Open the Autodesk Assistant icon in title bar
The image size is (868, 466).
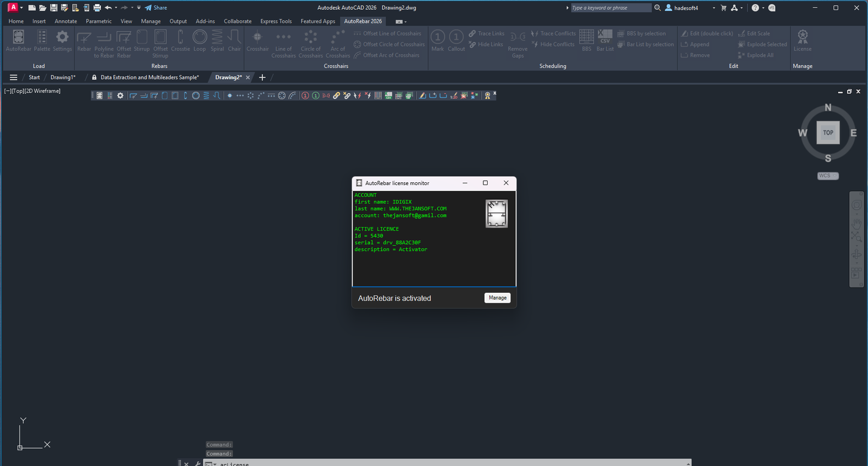point(772,8)
